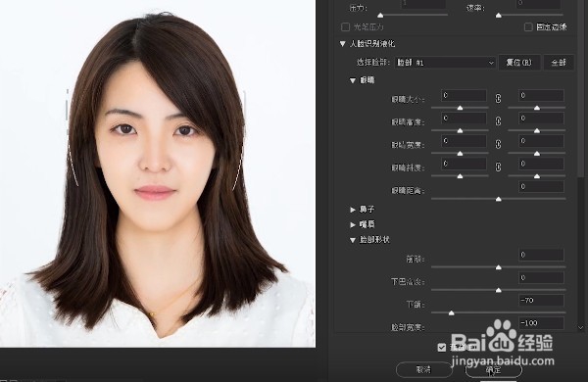This screenshot has width=588, height=382.
Task: Focus the right 眼睛高度 value field
Action: (x=541, y=119)
